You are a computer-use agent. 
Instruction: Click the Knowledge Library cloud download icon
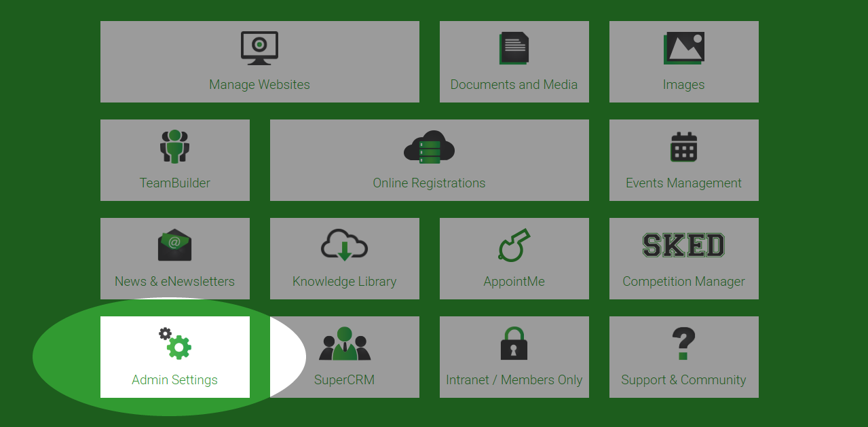pyautogui.click(x=344, y=245)
